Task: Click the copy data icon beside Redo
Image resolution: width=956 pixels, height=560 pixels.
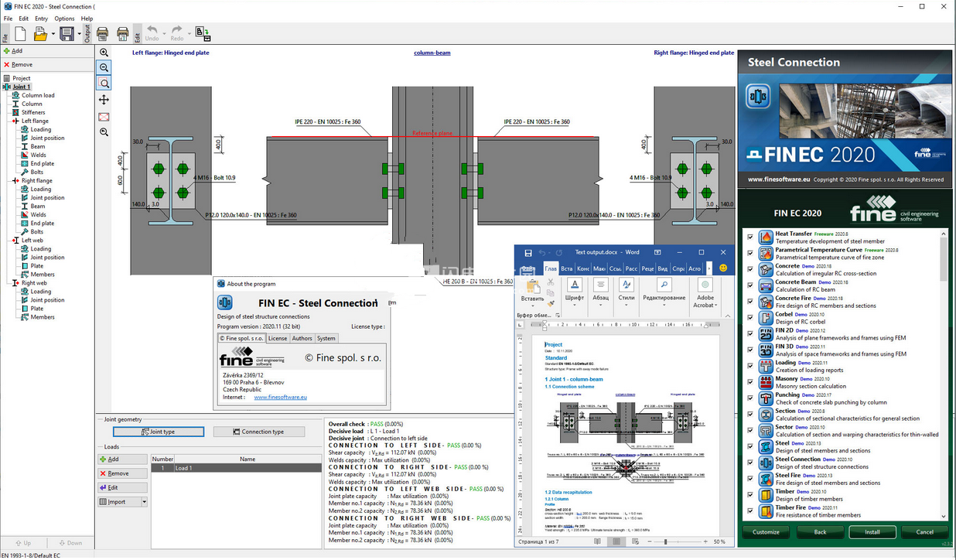Action: coord(203,34)
